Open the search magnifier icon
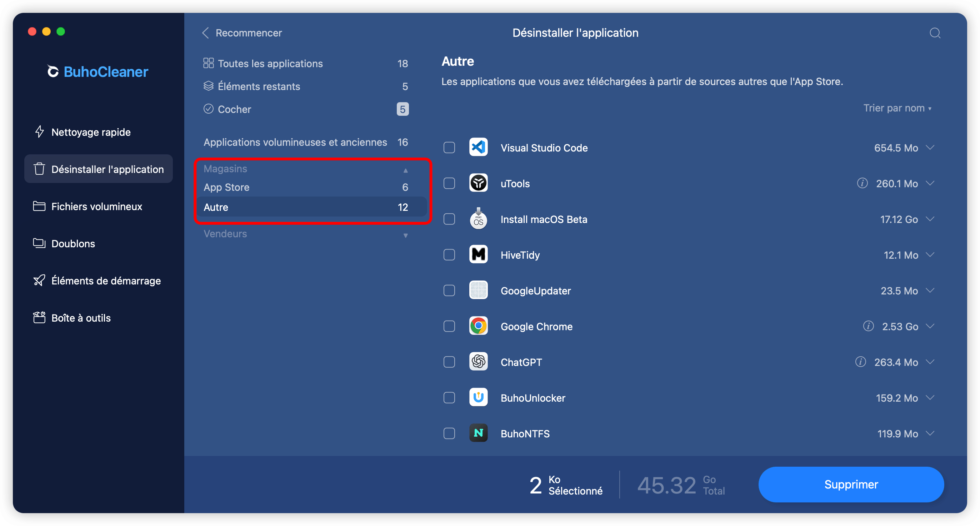The height and width of the screenshot is (526, 980). pos(935,33)
